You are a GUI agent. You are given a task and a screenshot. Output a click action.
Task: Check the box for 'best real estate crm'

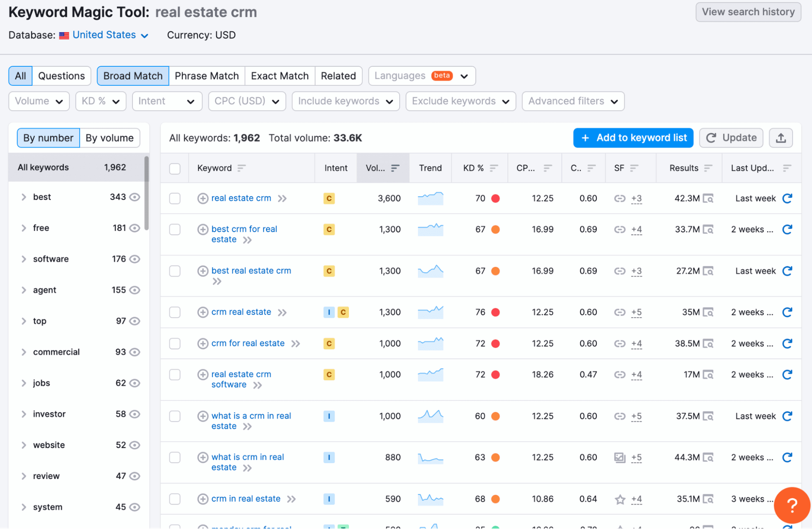(x=175, y=271)
